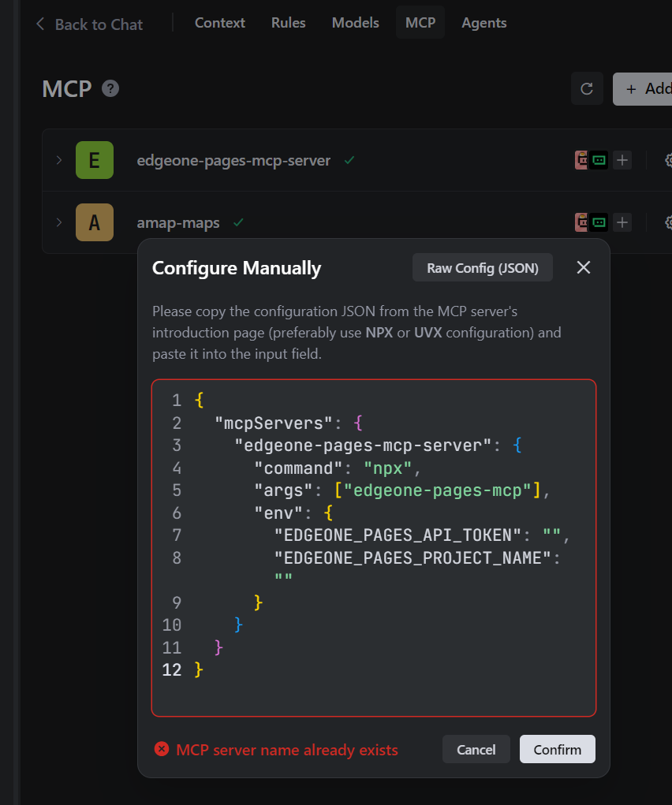Click the "MCP server name already exists" message
The image size is (672, 805).
tap(286, 750)
